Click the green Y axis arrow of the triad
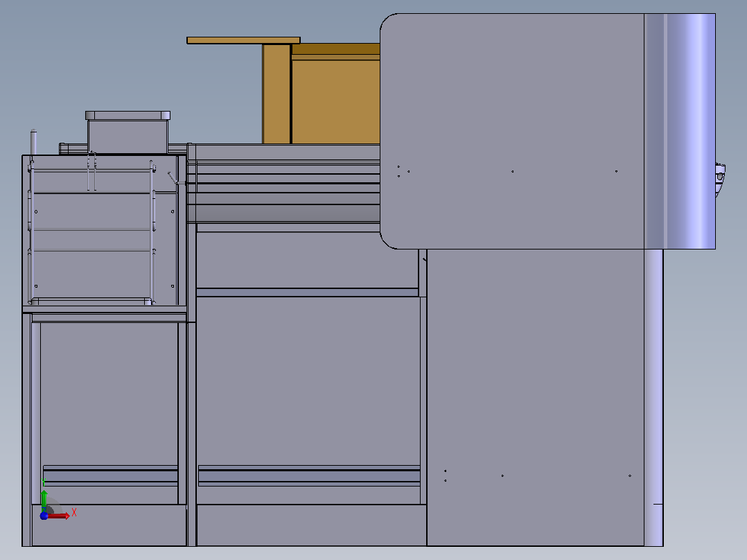Viewport: 747px width, 560px height. (x=44, y=500)
